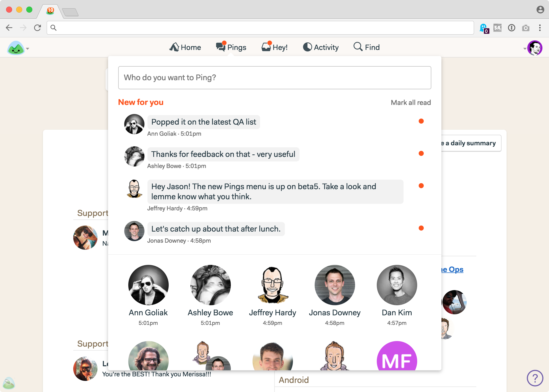The height and width of the screenshot is (392, 549).
Task: Open the Pings menu
Action: pyautogui.click(x=231, y=47)
